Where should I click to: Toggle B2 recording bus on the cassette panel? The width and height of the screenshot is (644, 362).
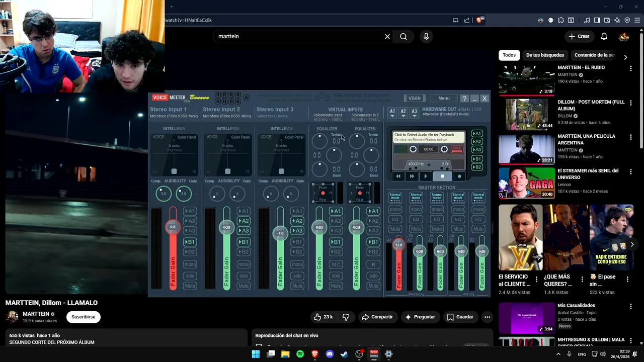476,167
